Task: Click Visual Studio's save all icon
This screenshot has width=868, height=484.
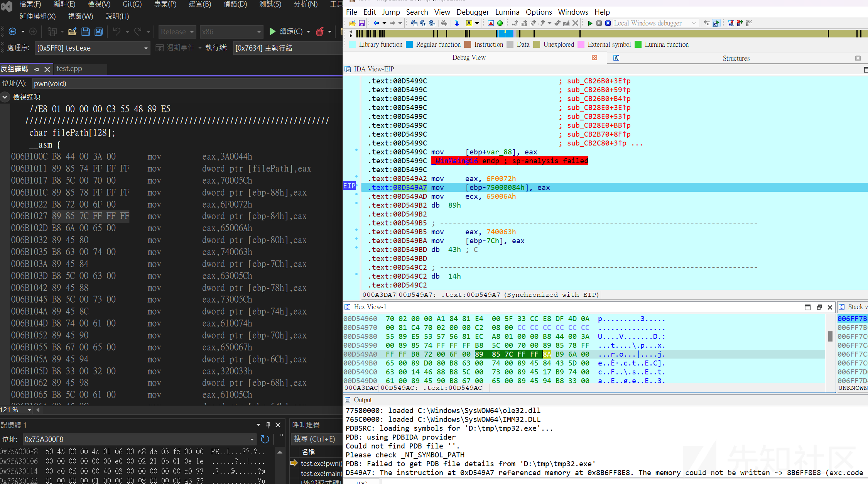Action: coord(99,32)
